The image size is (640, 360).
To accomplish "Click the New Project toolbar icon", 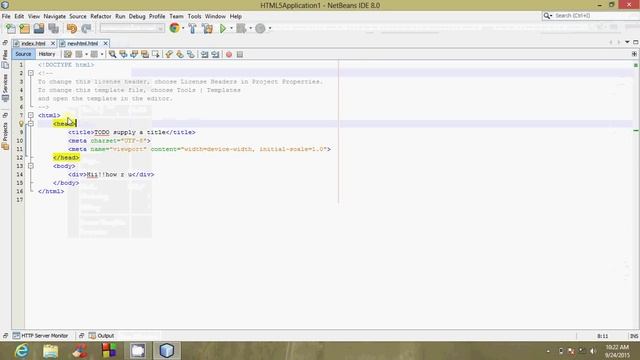I will [24, 28].
